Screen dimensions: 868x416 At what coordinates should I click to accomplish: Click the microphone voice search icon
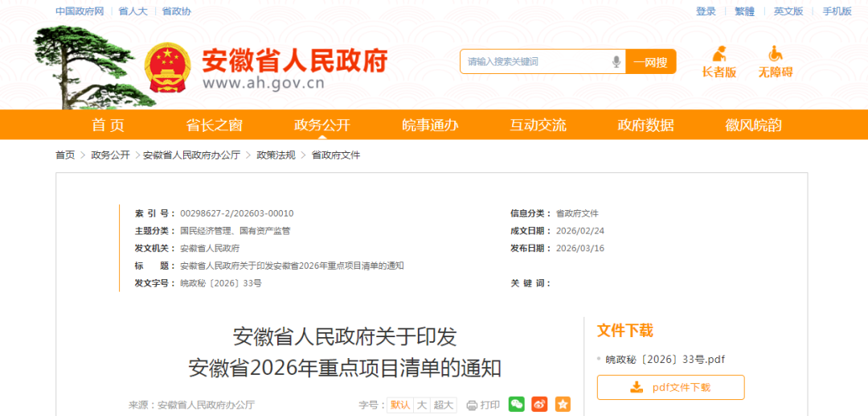tap(616, 62)
